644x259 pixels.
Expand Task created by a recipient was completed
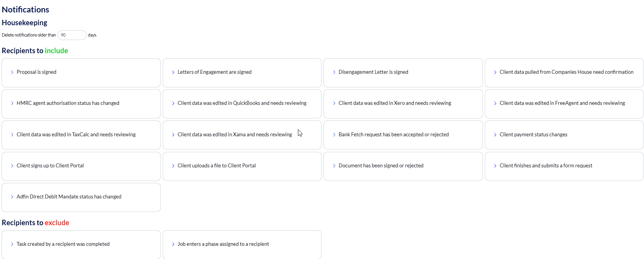pyautogui.click(x=12, y=244)
